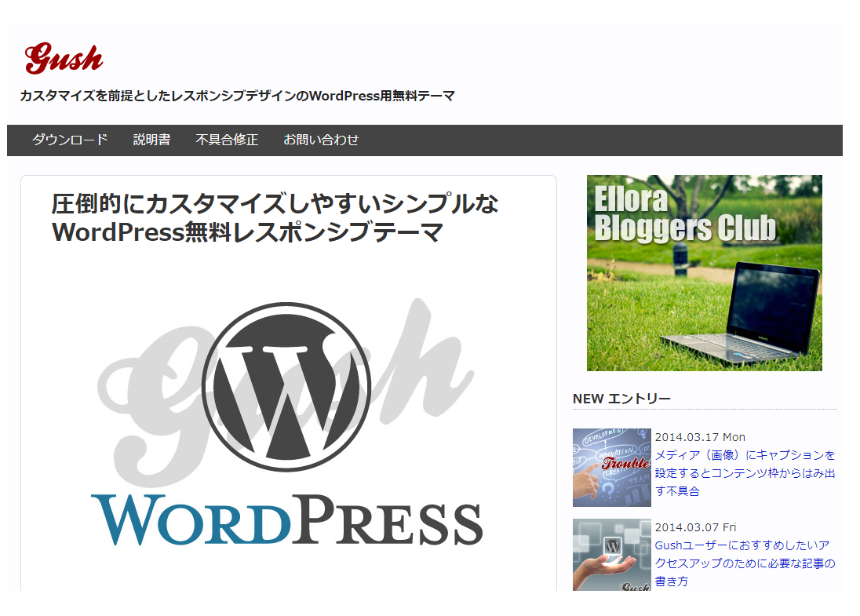Open the Trouble thumbnail beside the 2014.03.17 entry
This screenshot has width=860, height=616.
pyautogui.click(x=611, y=468)
